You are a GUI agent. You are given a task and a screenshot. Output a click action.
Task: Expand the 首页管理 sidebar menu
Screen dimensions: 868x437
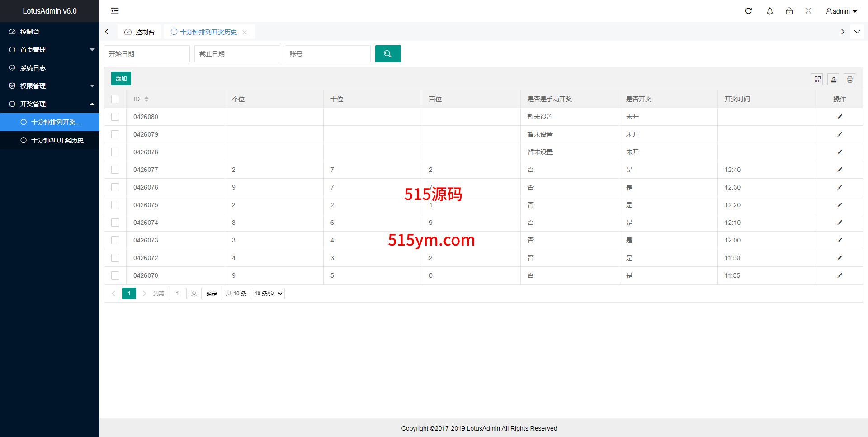point(50,50)
